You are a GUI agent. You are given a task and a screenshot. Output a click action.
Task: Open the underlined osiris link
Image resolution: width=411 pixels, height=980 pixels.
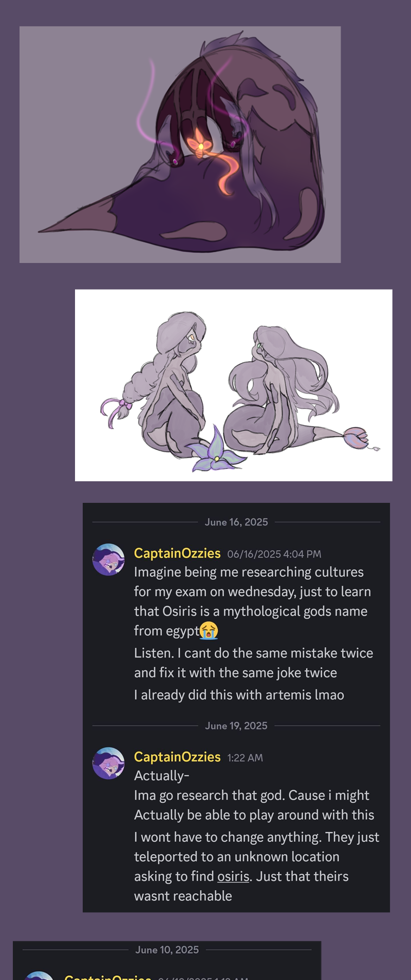(233, 876)
